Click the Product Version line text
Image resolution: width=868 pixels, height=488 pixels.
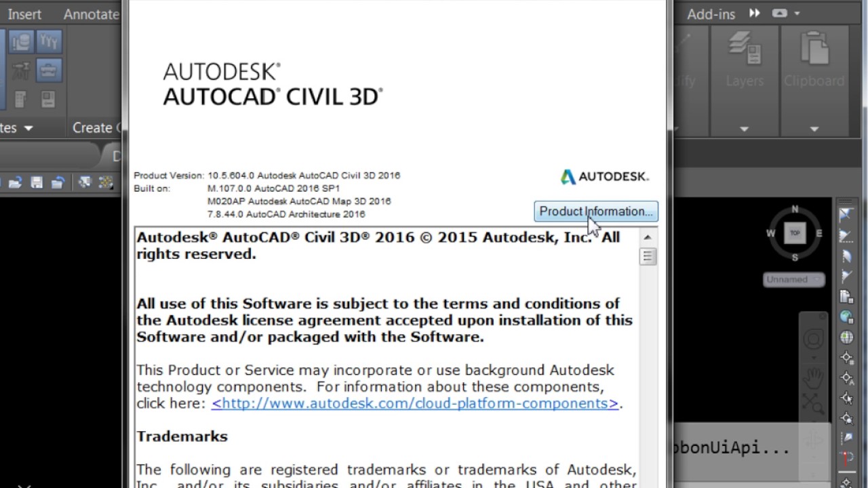(267, 176)
